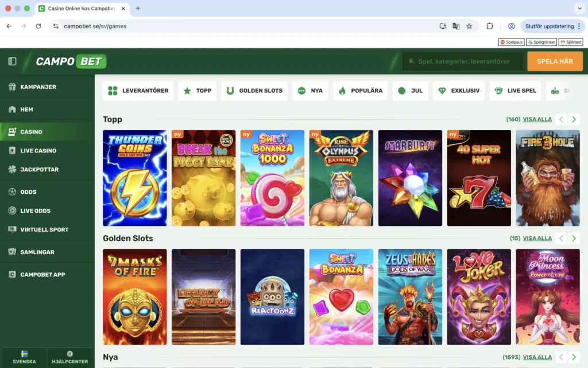
Task: Click the SPELA HÄR button
Action: click(x=555, y=61)
